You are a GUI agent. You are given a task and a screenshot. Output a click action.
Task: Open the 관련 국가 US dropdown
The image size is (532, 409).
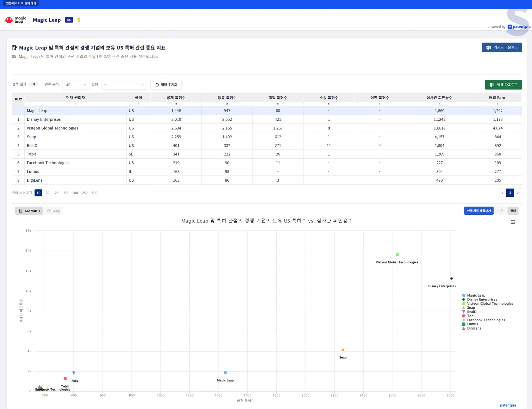point(76,85)
